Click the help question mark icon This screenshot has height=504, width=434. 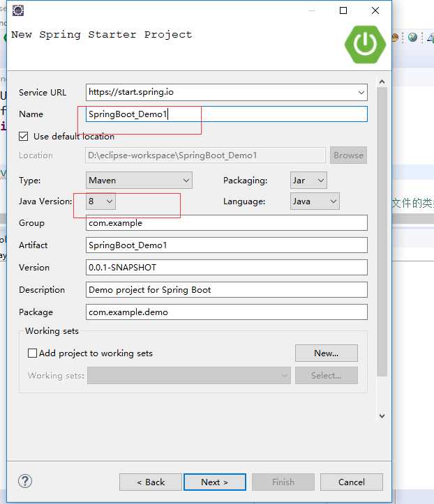click(x=25, y=481)
